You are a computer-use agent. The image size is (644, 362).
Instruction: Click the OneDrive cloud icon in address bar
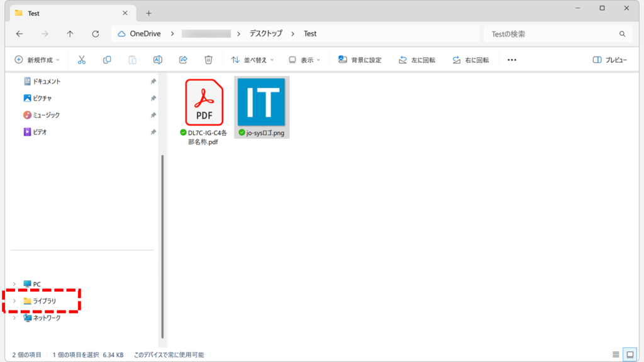[x=121, y=34]
